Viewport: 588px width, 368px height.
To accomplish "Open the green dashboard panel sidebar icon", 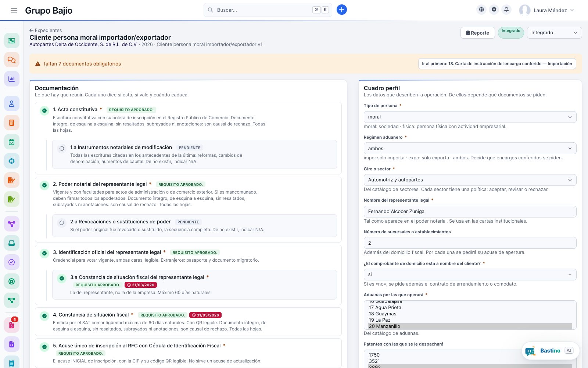I will (x=11, y=40).
